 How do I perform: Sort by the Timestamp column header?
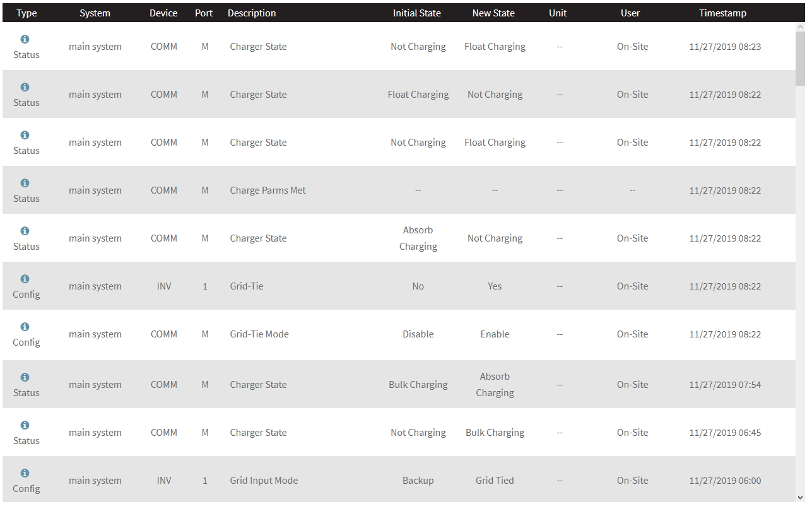(722, 13)
